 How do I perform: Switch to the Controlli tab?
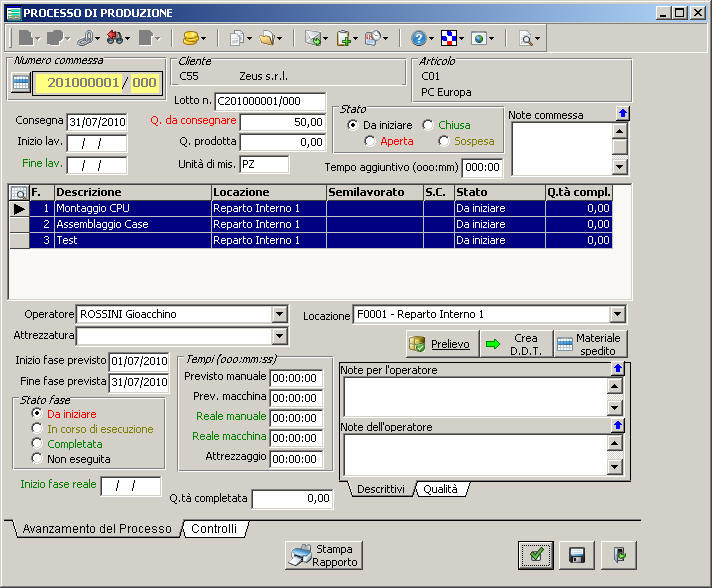click(214, 529)
